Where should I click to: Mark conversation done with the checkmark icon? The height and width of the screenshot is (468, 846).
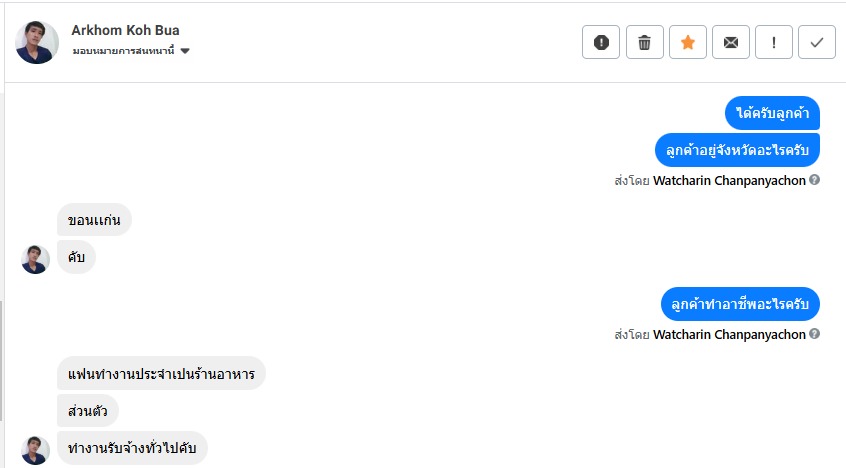[817, 42]
